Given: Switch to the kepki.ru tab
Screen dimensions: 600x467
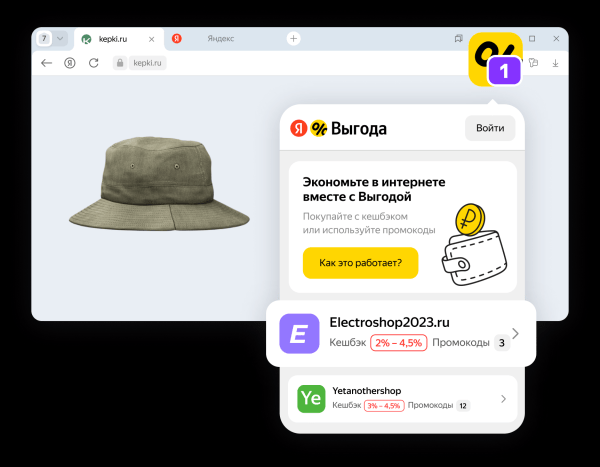Looking at the screenshot, I should click(112, 39).
